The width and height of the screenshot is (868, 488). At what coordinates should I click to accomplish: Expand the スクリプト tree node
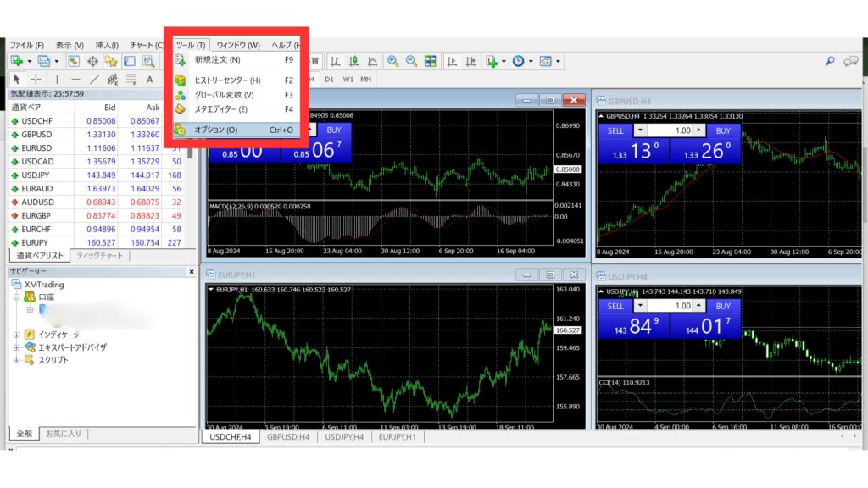pyautogui.click(x=17, y=360)
